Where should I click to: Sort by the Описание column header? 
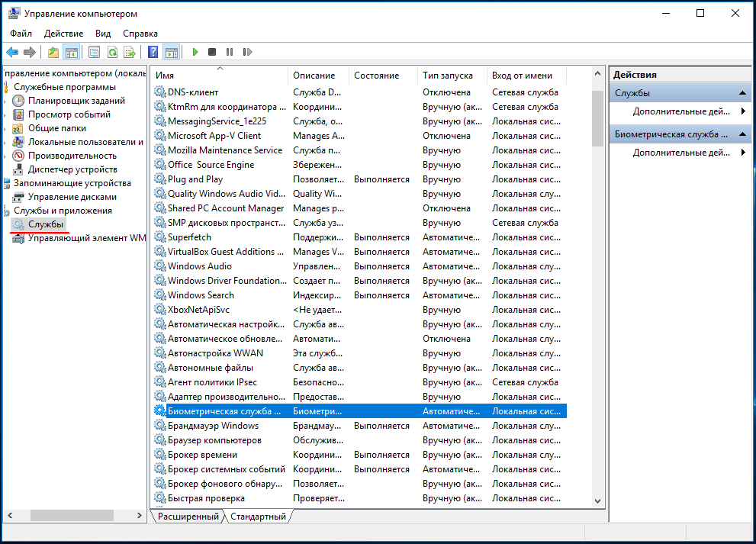[x=319, y=76]
